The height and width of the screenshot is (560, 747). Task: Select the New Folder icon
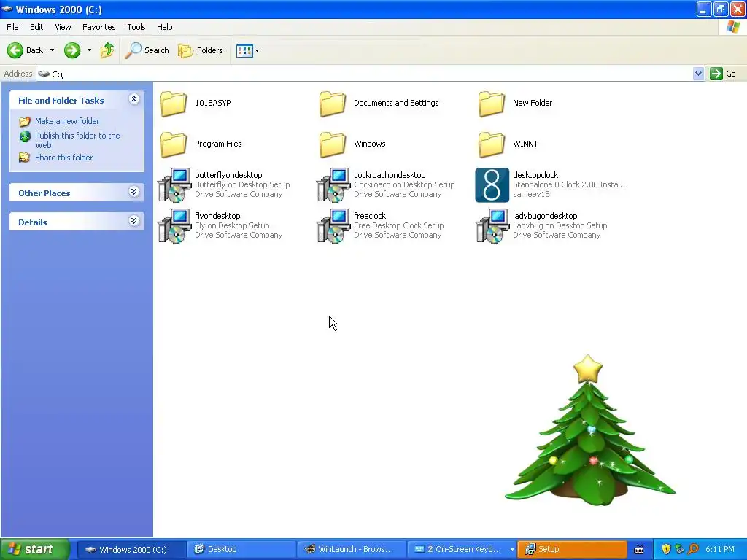click(492, 104)
